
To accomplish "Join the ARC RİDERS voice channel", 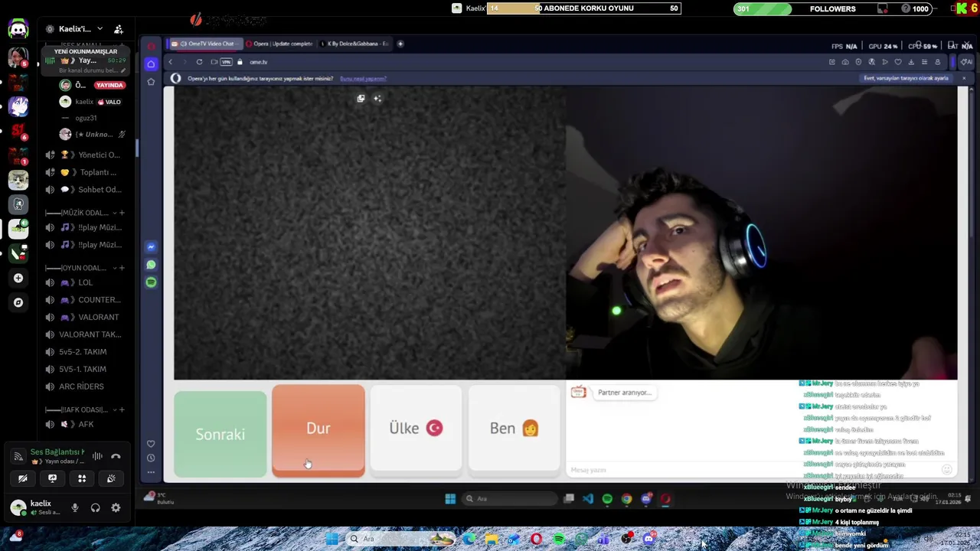I will tap(84, 386).
